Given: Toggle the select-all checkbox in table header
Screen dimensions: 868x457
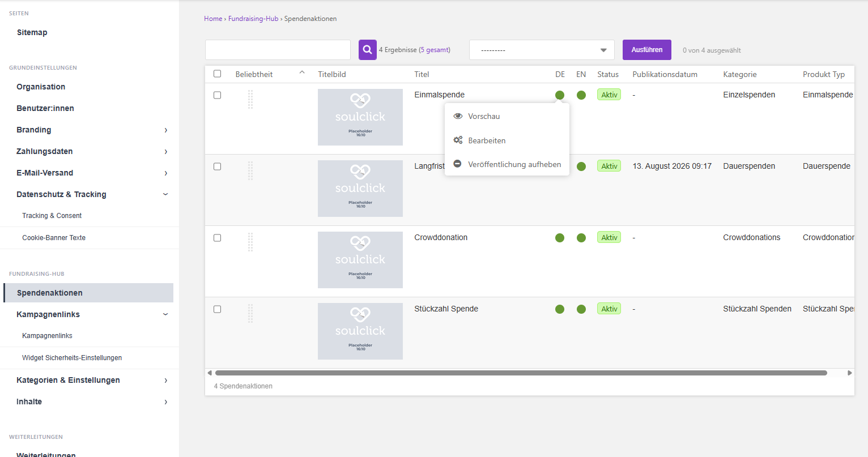Looking at the screenshot, I should [217, 74].
